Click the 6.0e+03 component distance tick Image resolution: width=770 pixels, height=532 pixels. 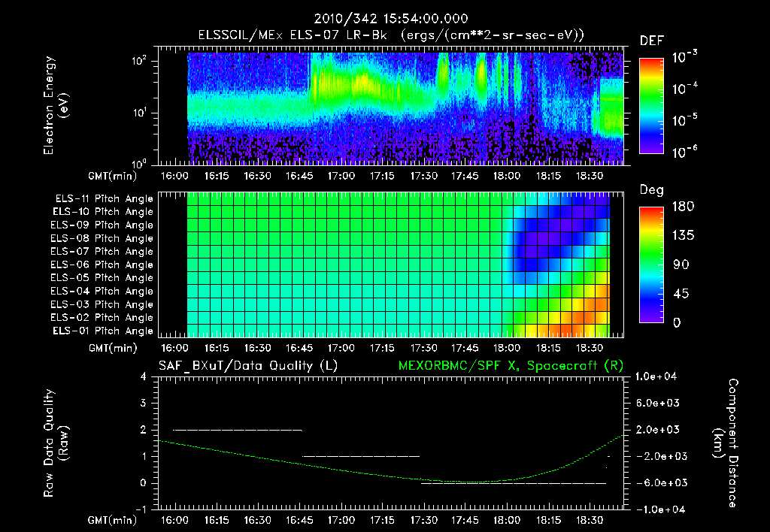click(x=657, y=403)
